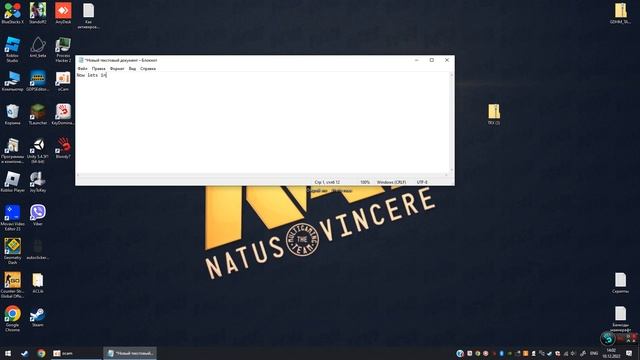Select the Viber desktop shortcut

pyautogui.click(x=38, y=215)
